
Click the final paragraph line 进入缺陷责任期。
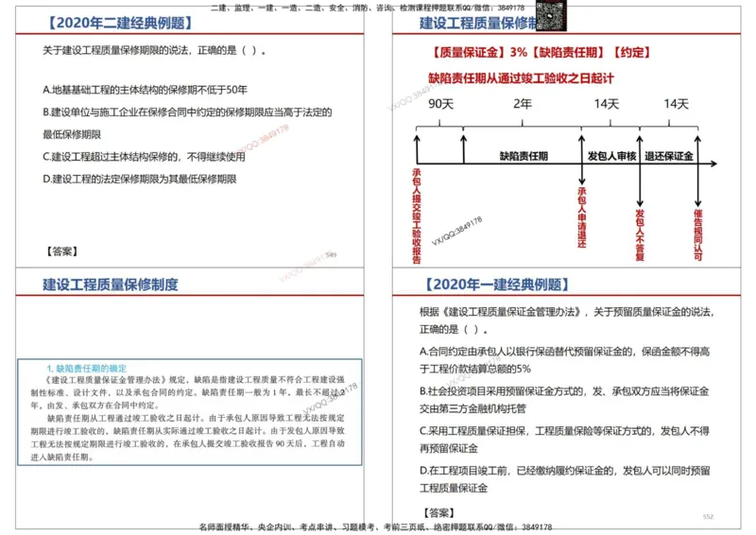pyautogui.click(x=62, y=457)
